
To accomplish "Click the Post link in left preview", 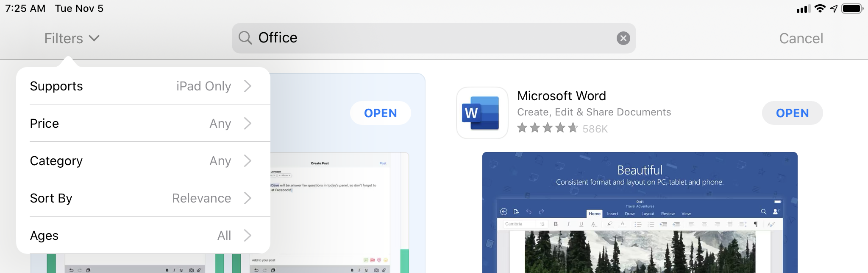I will pos(383,163).
